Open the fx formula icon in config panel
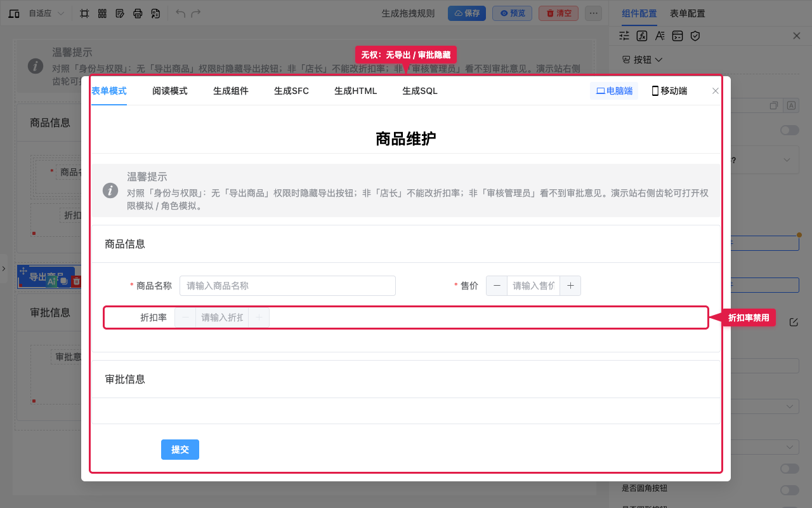The image size is (812, 508). pyautogui.click(x=642, y=36)
